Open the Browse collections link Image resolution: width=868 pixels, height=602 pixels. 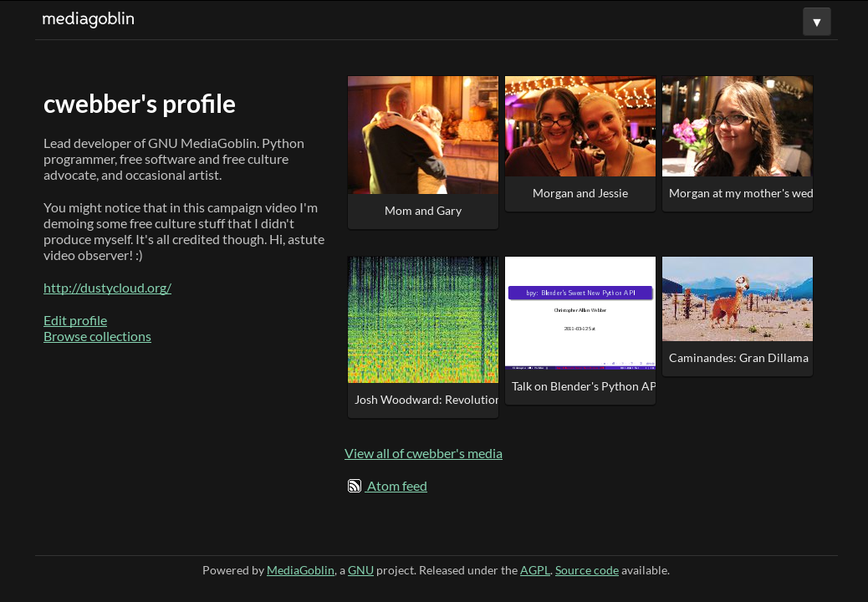(x=97, y=336)
